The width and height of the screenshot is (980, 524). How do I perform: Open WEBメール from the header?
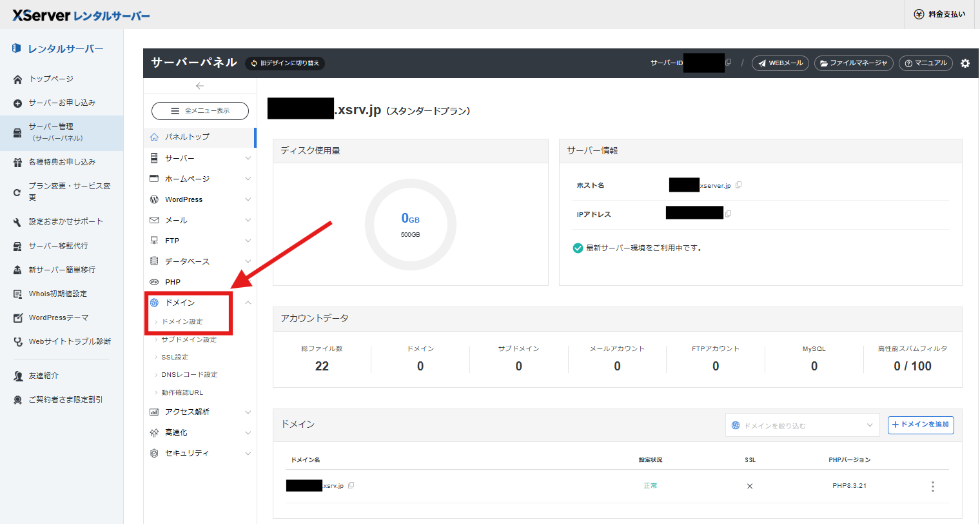780,63
